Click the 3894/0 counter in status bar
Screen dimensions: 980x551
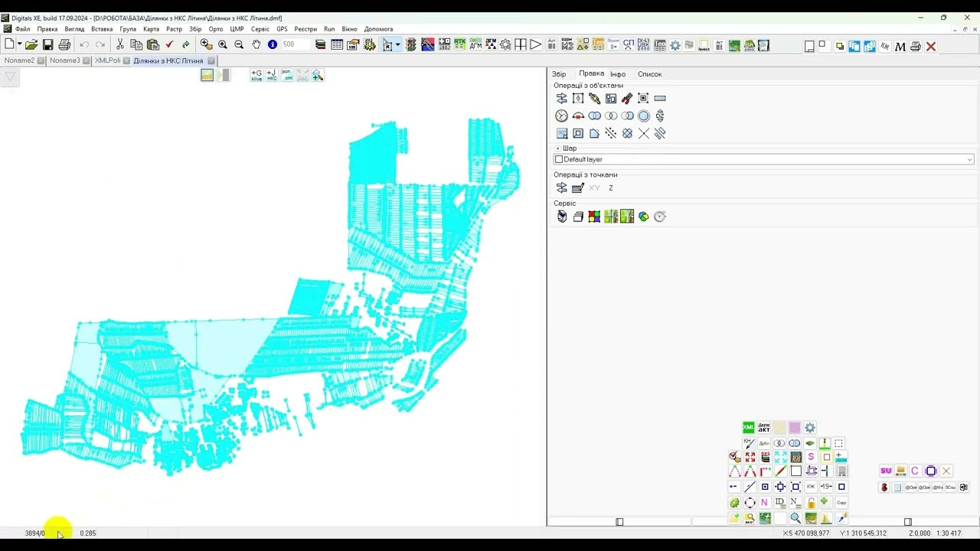pyautogui.click(x=34, y=533)
